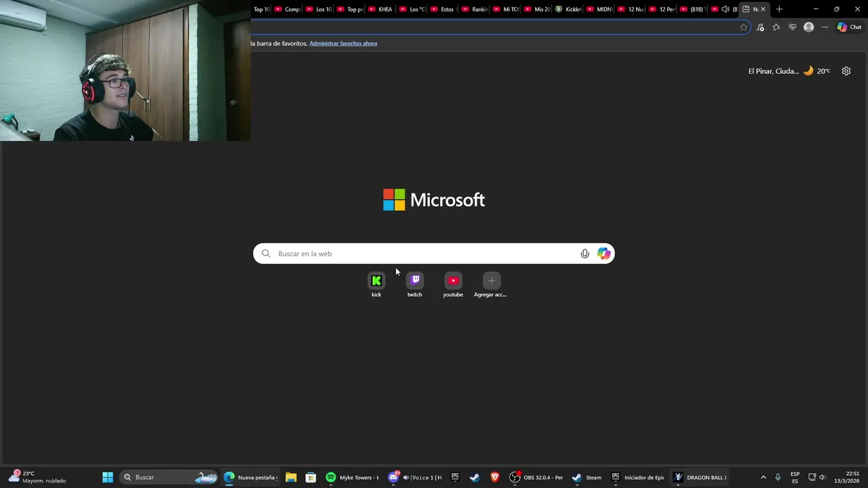Open the Steam taskbar window
Viewport: 868px width, 488px height.
(x=587, y=477)
